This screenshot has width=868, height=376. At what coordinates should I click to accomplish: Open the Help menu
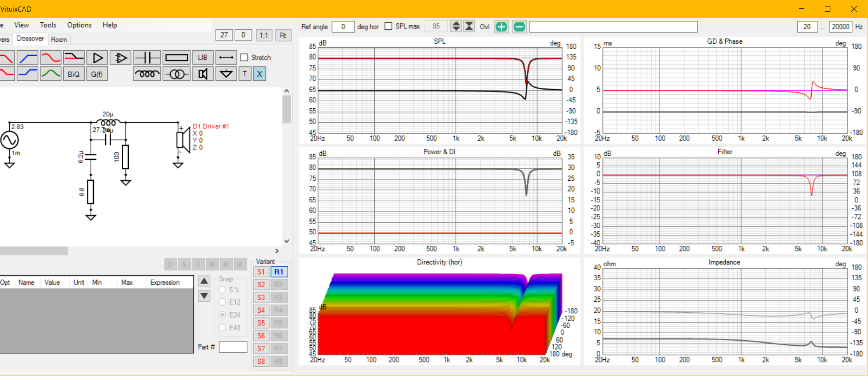(110, 25)
